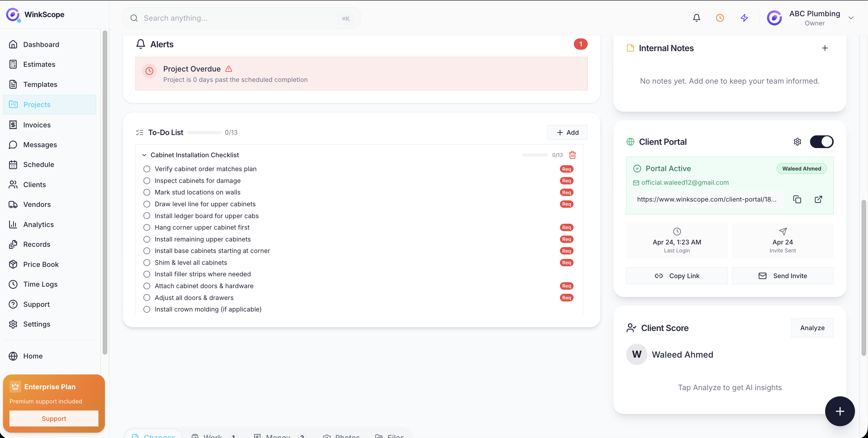Mark Inspect cabinets for damage as done

point(147,181)
